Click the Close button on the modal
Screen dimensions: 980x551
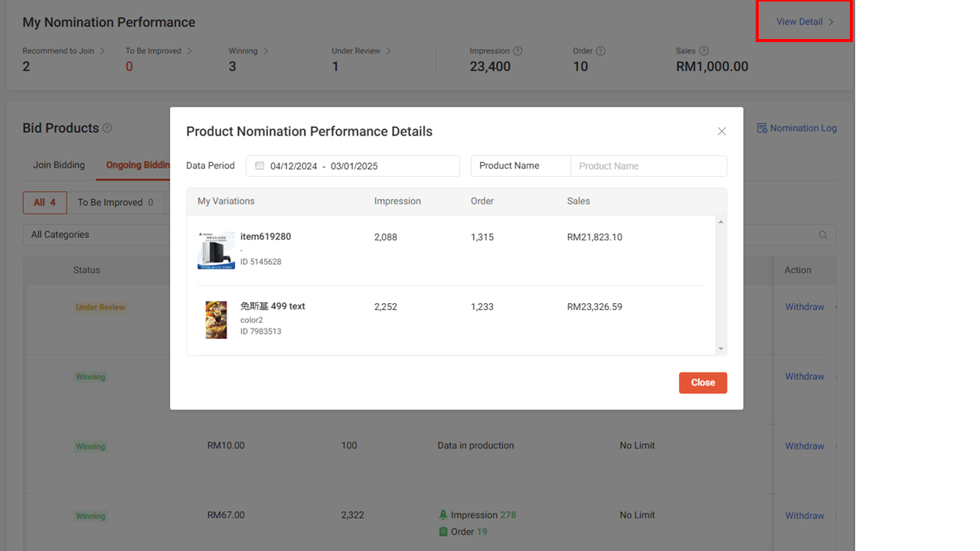tap(702, 383)
